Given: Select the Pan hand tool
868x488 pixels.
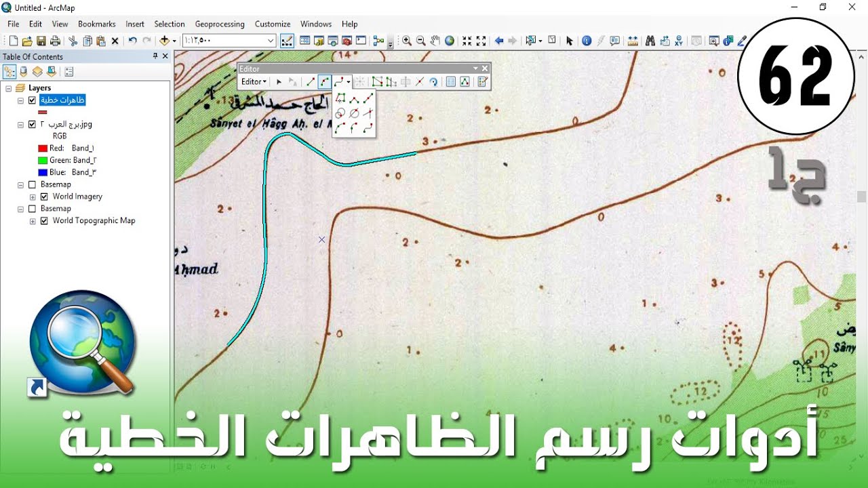Looking at the screenshot, I should pyautogui.click(x=435, y=41).
